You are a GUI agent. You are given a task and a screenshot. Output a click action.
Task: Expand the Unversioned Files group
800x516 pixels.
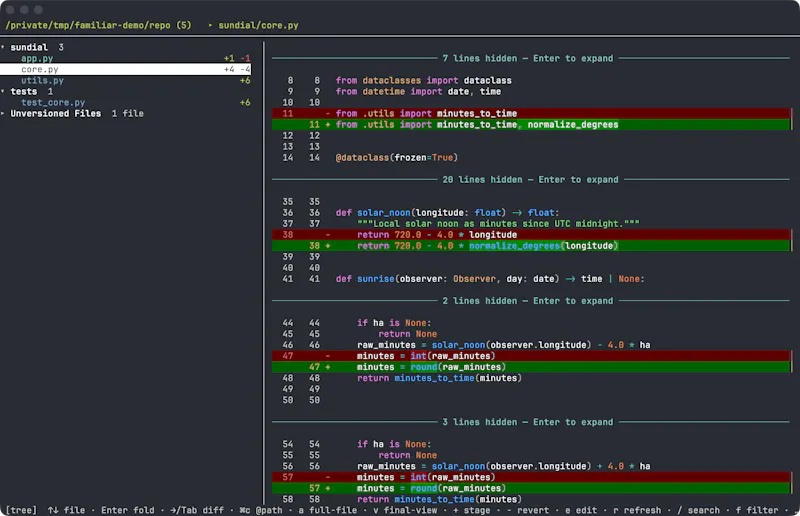[3, 113]
